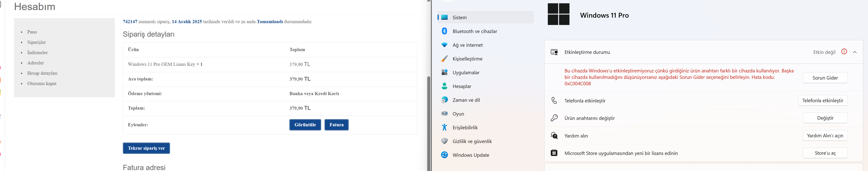Open the Uygulamalar apps icon
Screen dimensions: 868x171
point(444,72)
